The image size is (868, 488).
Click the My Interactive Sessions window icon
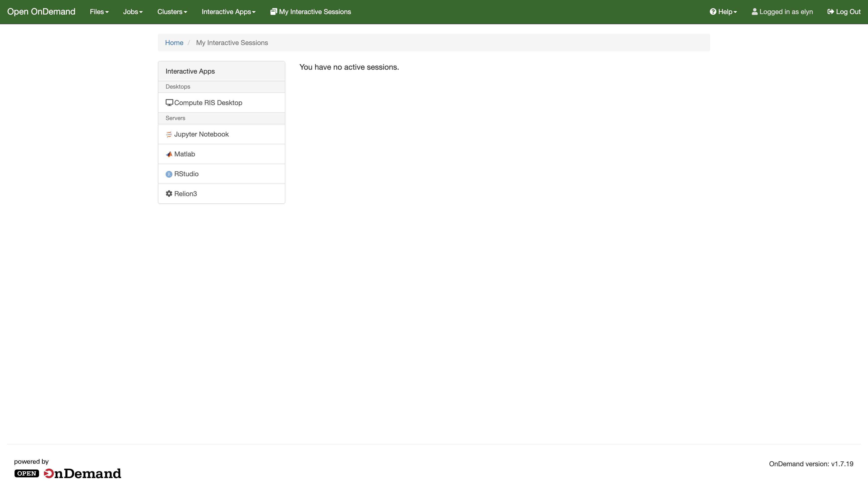coord(274,12)
